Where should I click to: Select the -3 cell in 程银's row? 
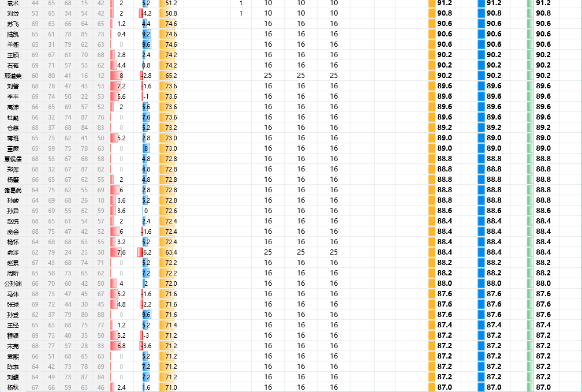tap(145, 335)
